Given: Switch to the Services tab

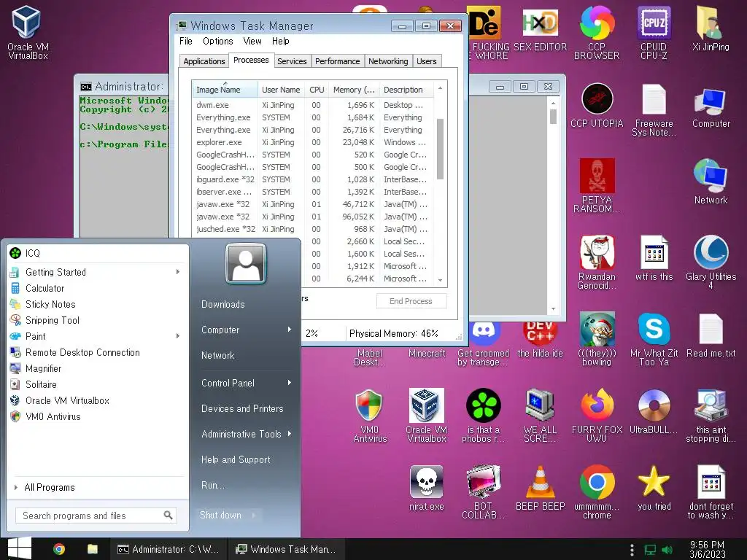Looking at the screenshot, I should pos(292,61).
